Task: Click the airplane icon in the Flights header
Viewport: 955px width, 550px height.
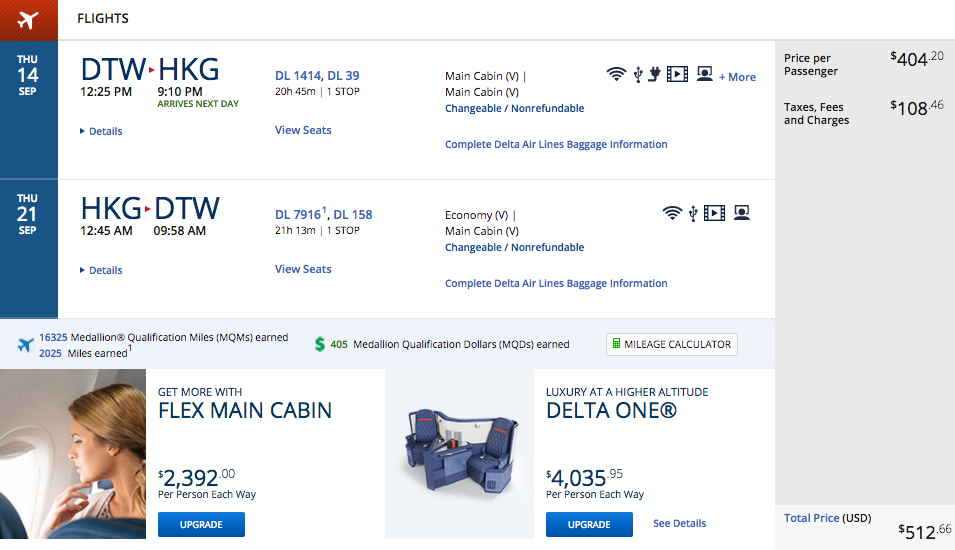Action: [28, 19]
